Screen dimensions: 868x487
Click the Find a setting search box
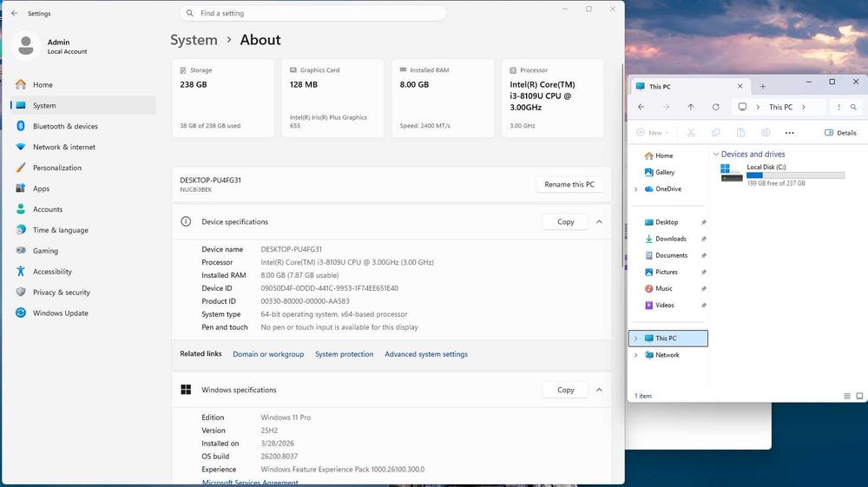pos(312,13)
